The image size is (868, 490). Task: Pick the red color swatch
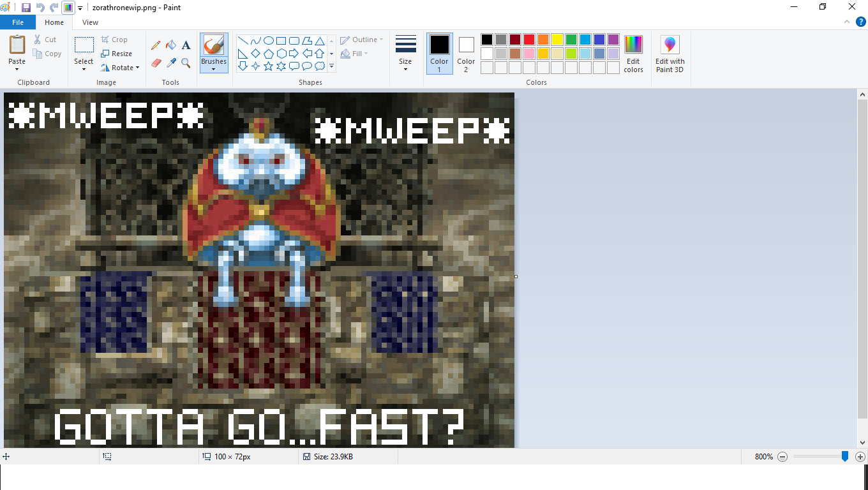pos(529,40)
